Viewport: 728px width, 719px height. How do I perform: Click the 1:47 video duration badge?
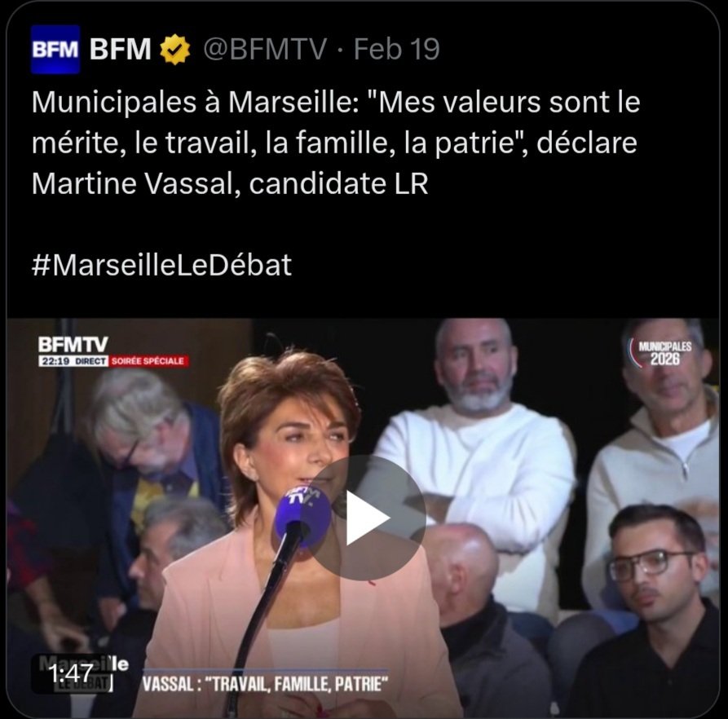tap(71, 673)
